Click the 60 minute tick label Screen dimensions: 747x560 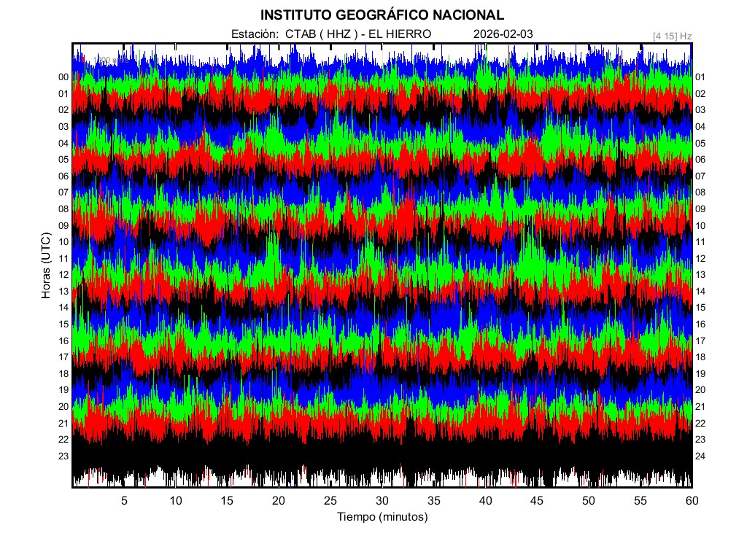tap(692, 500)
